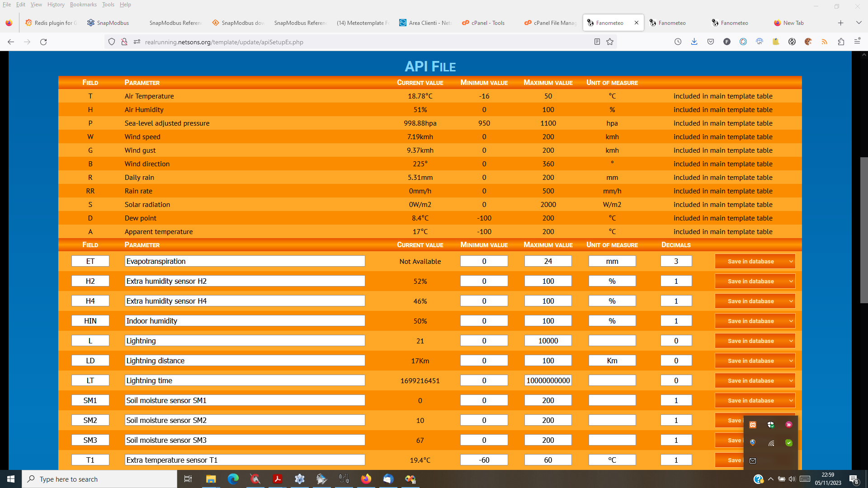This screenshot has width=868, height=488.
Task: Go back to the previous page
Action: tap(11, 42)
